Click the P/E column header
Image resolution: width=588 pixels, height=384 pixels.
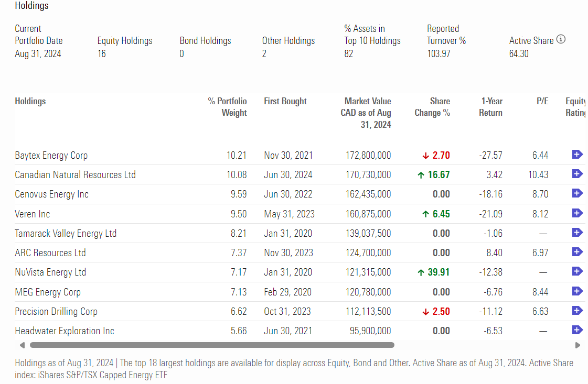(x=542, y=101)
